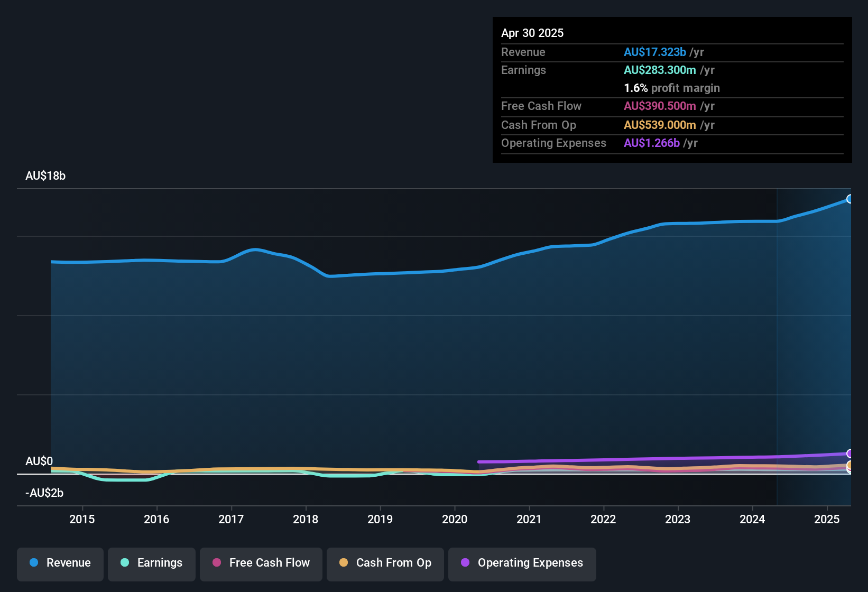The width and height of the screenshot is (868, 592).
Task: Toggle the Revenue series legend button
Action: [x=60, y=564]
